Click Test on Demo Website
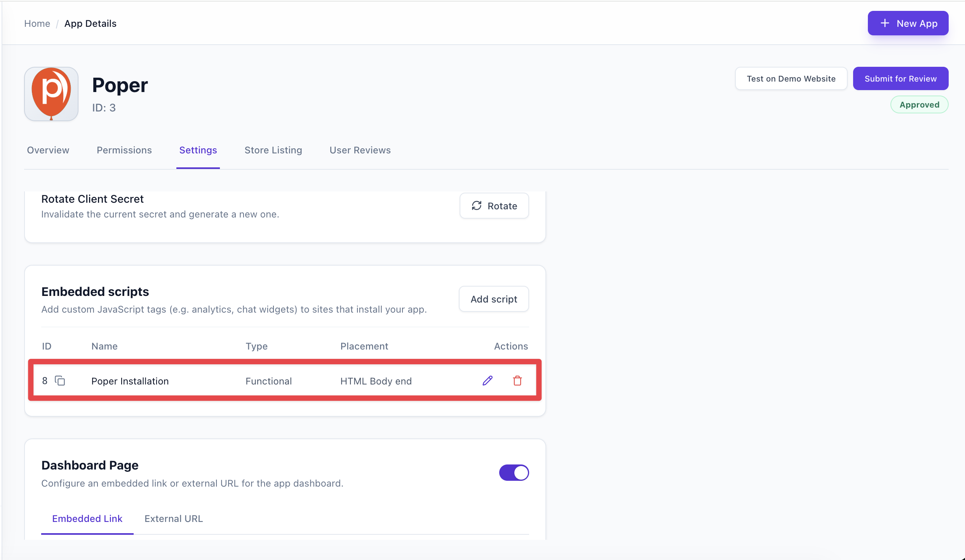Image resolution: width=965 pixels, height=560 pixels. pyautogui.click(x=791, y=78)
